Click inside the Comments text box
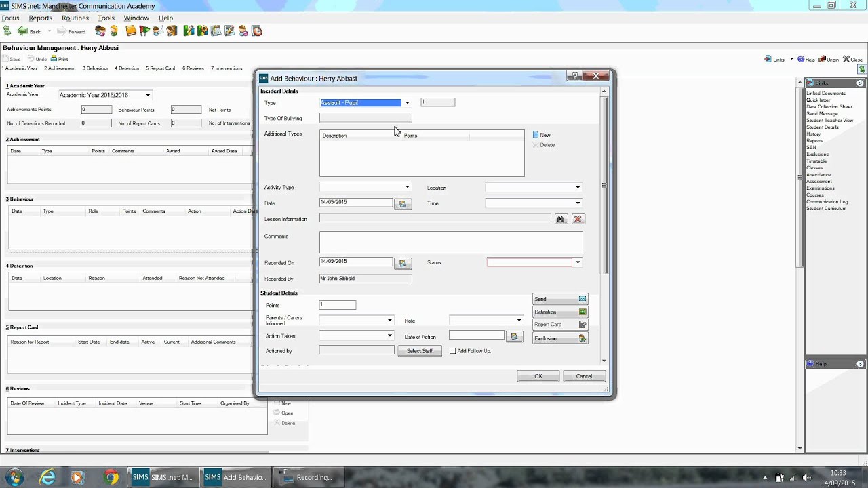 (x=450, y=243)
